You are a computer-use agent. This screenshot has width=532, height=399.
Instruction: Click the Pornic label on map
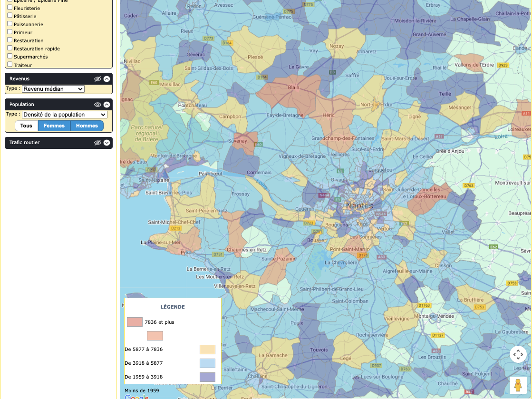[x=188, y=253]
